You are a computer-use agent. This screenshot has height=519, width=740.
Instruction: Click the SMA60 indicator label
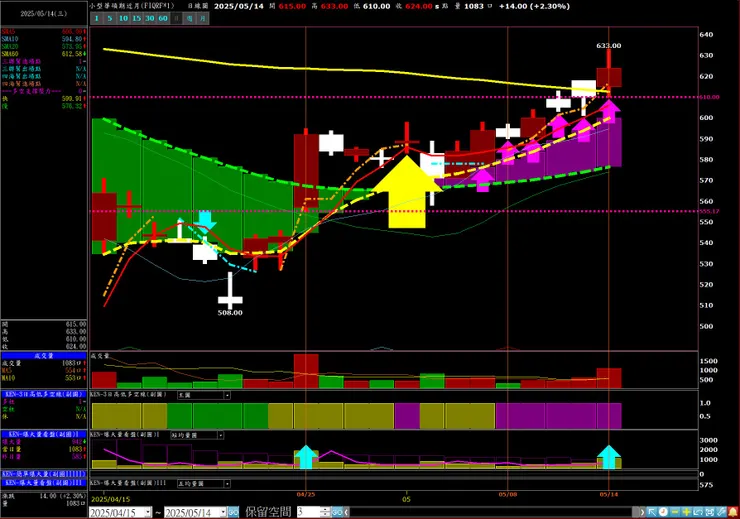pos(10,54)
